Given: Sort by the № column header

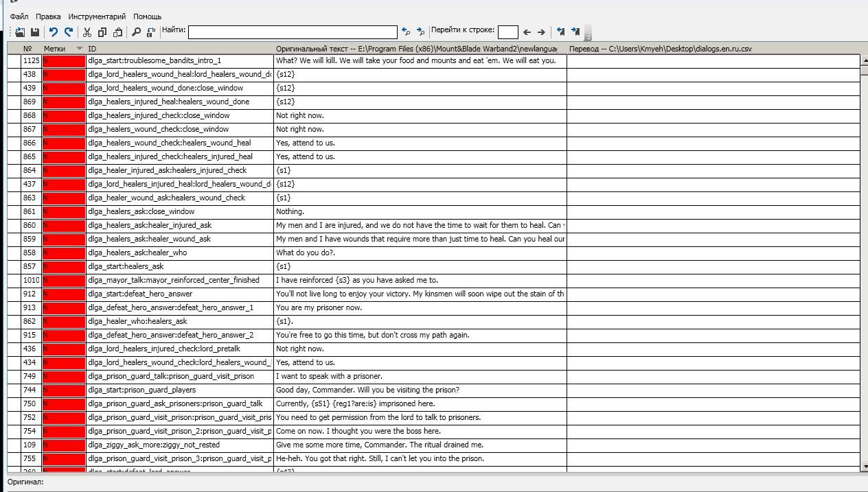Looking at the screenshot, I should (27, 49).
